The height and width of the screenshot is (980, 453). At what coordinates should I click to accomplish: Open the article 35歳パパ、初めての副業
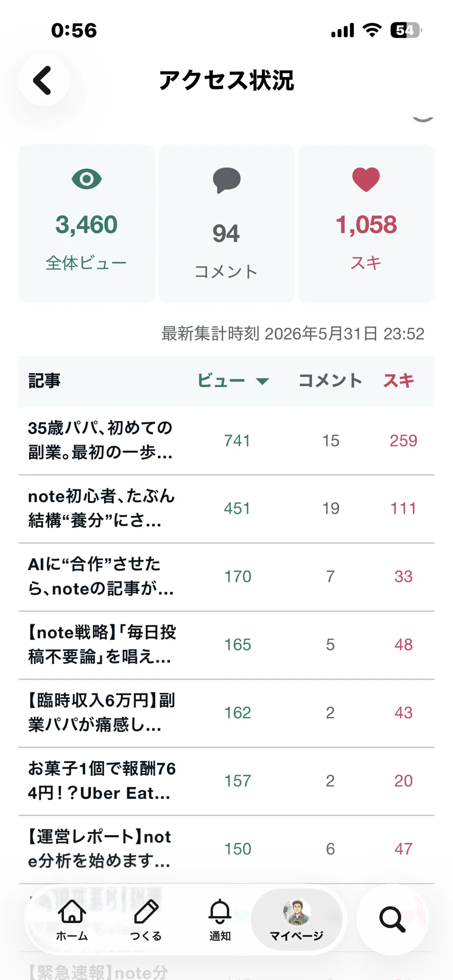[226, 441]
